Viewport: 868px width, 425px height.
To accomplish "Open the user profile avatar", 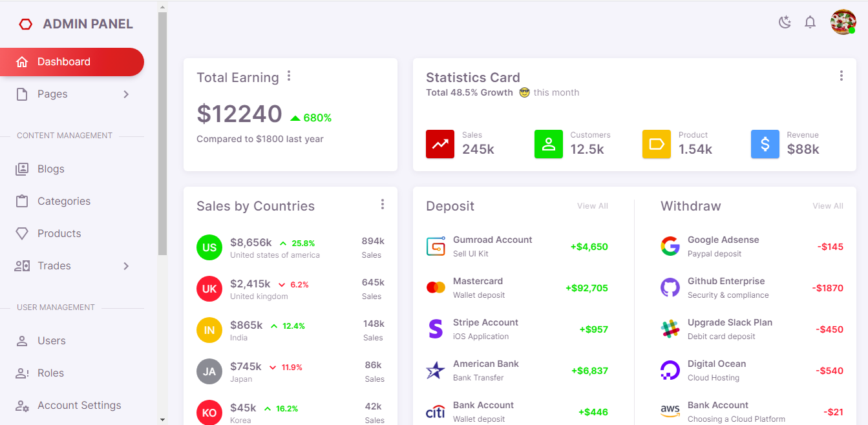I will tap(843, 22).
